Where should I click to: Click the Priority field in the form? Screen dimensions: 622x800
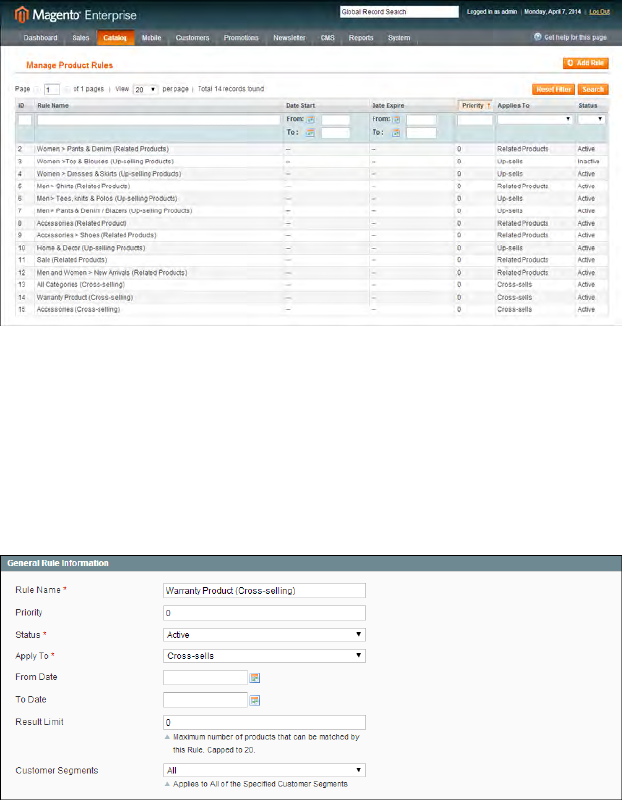pyautogui.click(x=264, y=613)
